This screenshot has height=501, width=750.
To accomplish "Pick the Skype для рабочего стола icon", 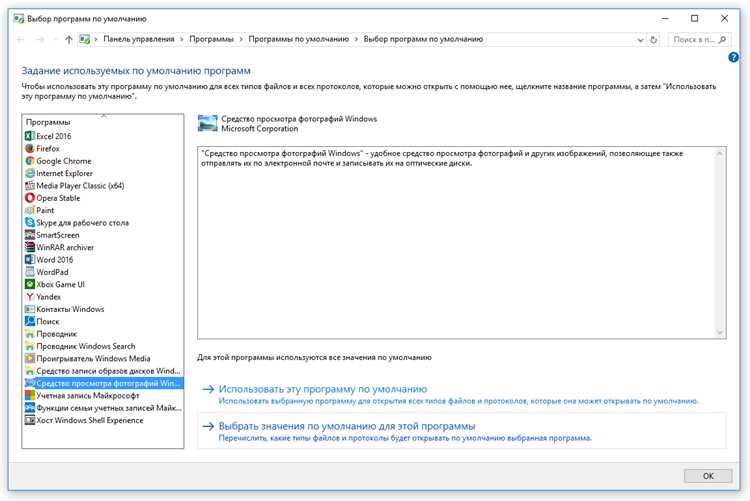I will (30, 223).
